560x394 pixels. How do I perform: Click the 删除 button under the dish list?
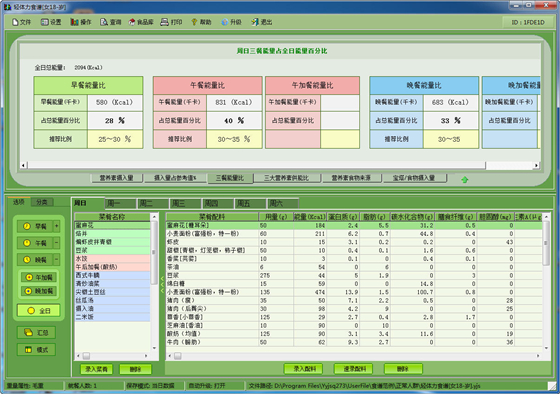pos(135,369)
